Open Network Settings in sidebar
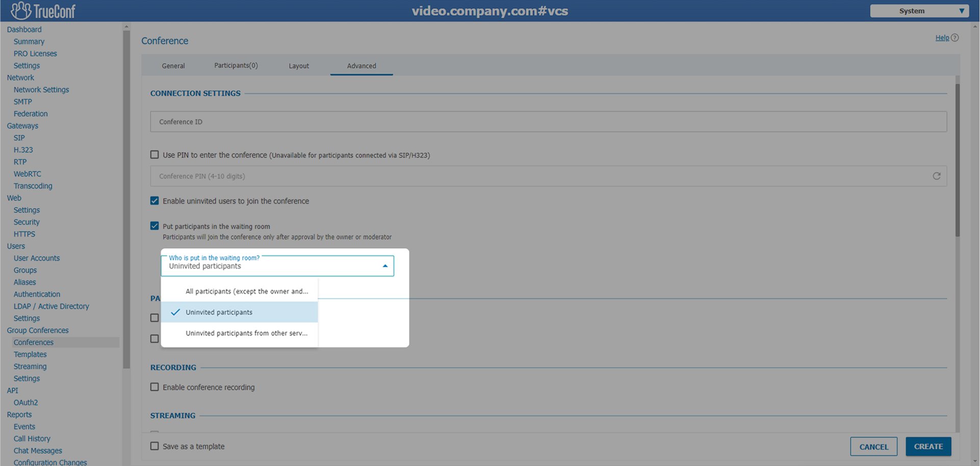 (41, 90)
